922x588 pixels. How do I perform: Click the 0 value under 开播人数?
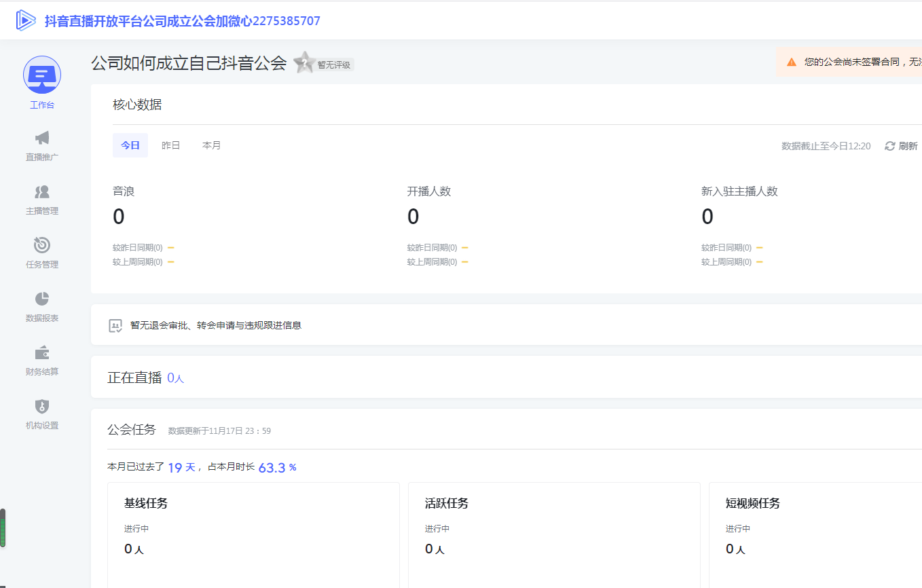(413, 217)
